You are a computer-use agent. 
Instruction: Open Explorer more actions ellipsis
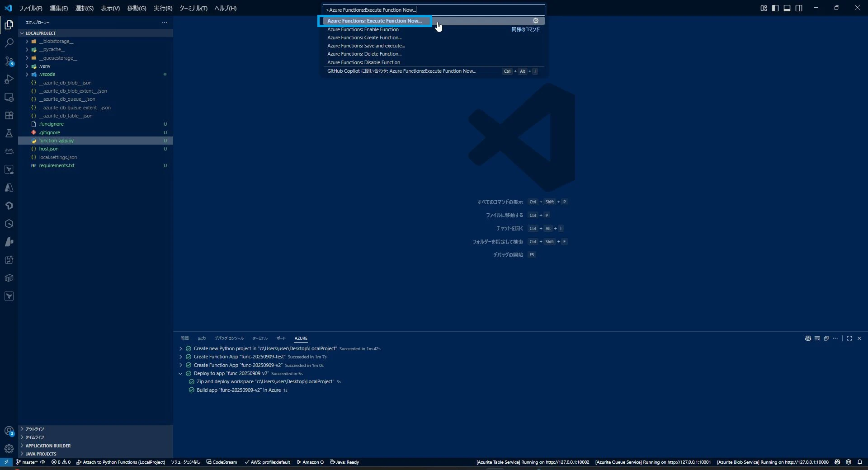point(165,22)
